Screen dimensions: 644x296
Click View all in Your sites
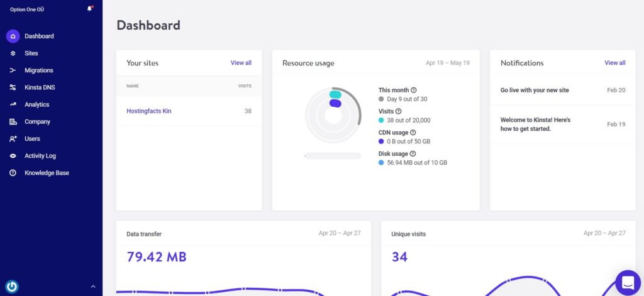click(x=241, y=63)
